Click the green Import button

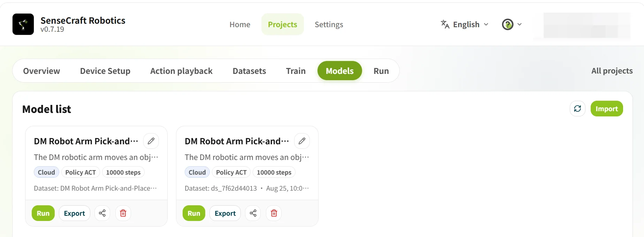click(607, 109)
